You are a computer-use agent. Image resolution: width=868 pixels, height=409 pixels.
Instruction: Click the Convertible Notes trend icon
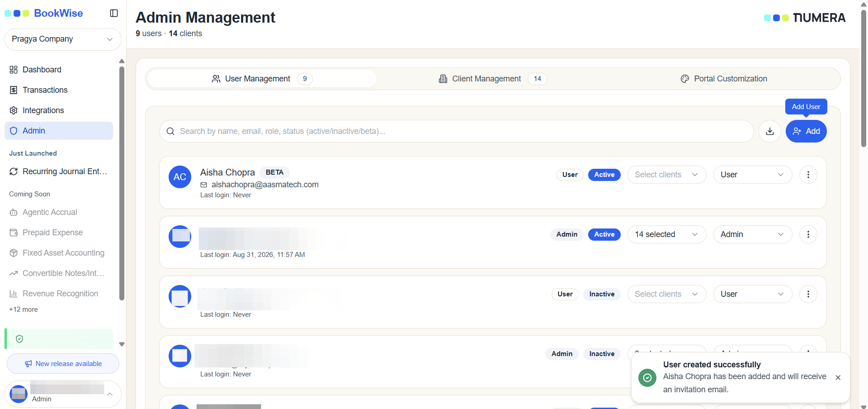coord(14,273)
